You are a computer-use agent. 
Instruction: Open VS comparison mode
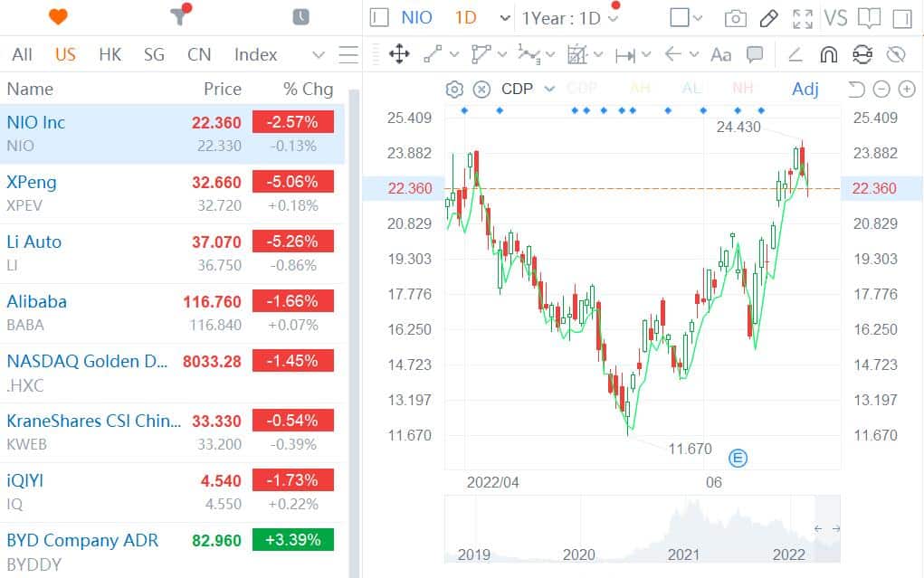[837, 17]
